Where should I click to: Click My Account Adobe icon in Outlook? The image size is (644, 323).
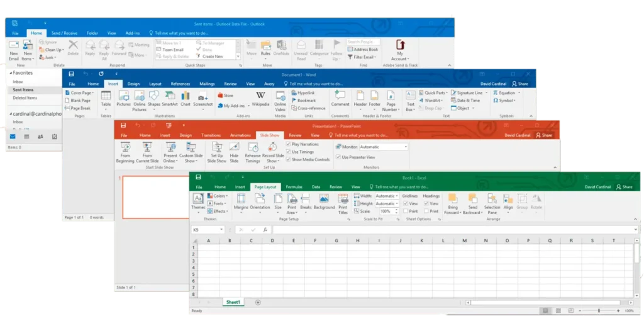400,50
